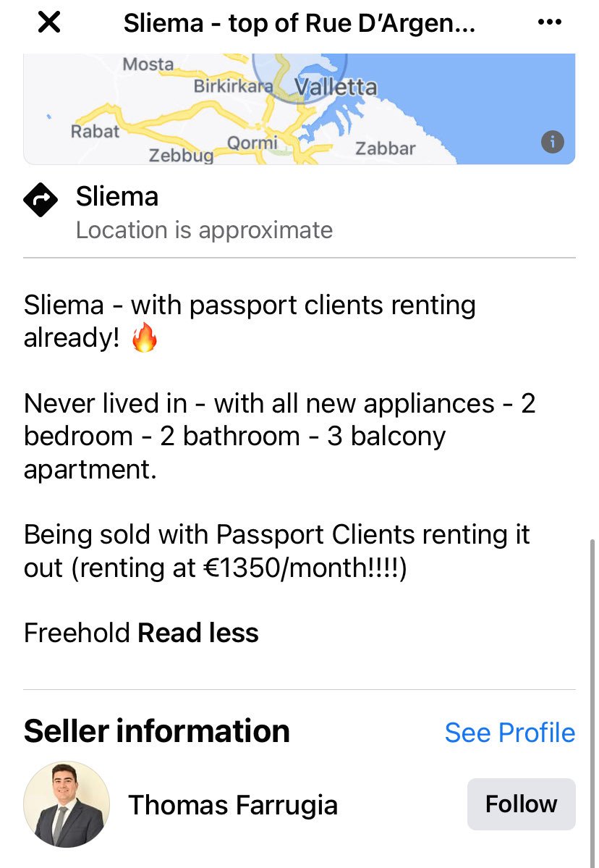Tap the map info icon
599x868 pixels.
point(552,143)
